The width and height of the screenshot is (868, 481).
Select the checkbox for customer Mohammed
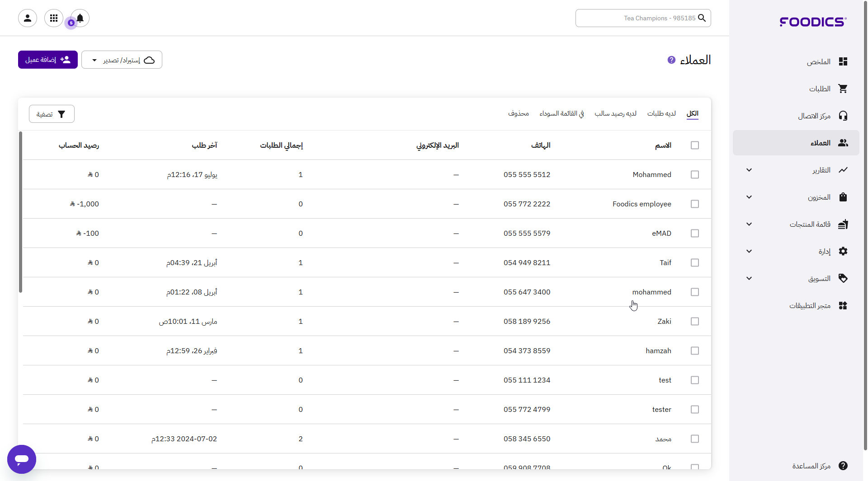click(695, 175)
